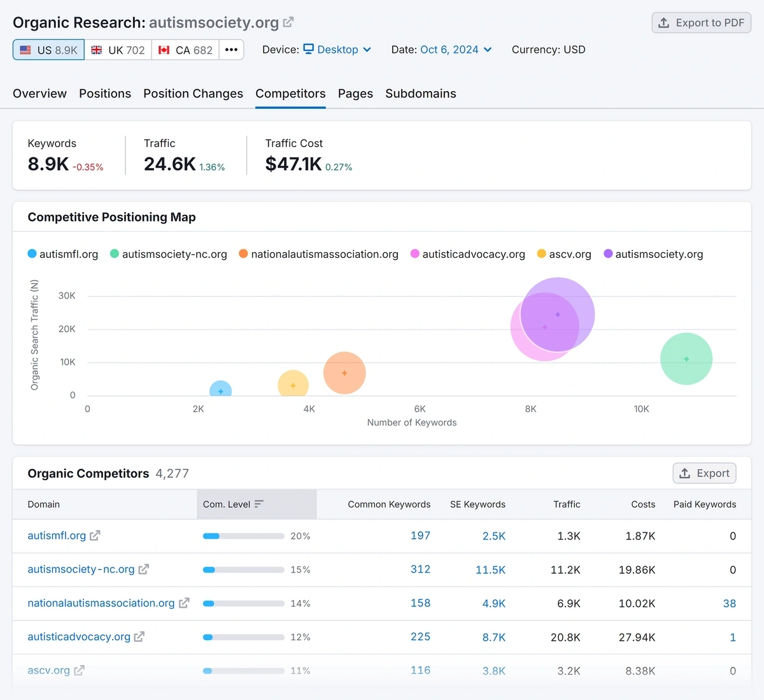Toggle the autismfl.org legend item
This screenshot has height=700, width=764.
tap(63, 254)
